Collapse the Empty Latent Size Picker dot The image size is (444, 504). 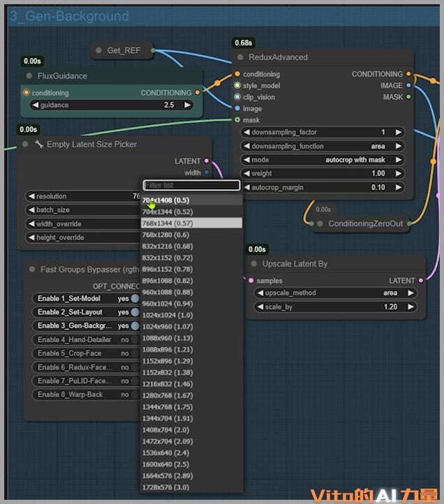coord(25,144)
